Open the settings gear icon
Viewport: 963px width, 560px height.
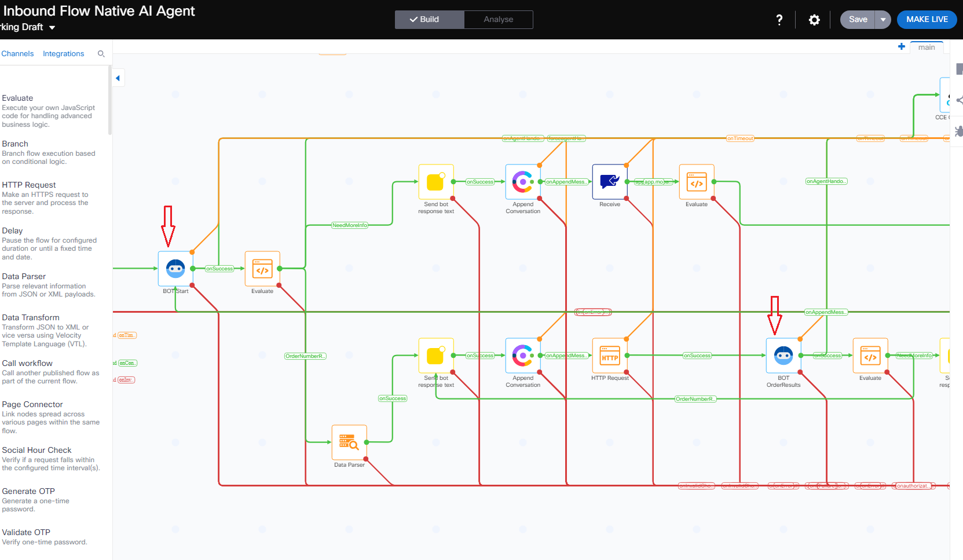(814, 20)
